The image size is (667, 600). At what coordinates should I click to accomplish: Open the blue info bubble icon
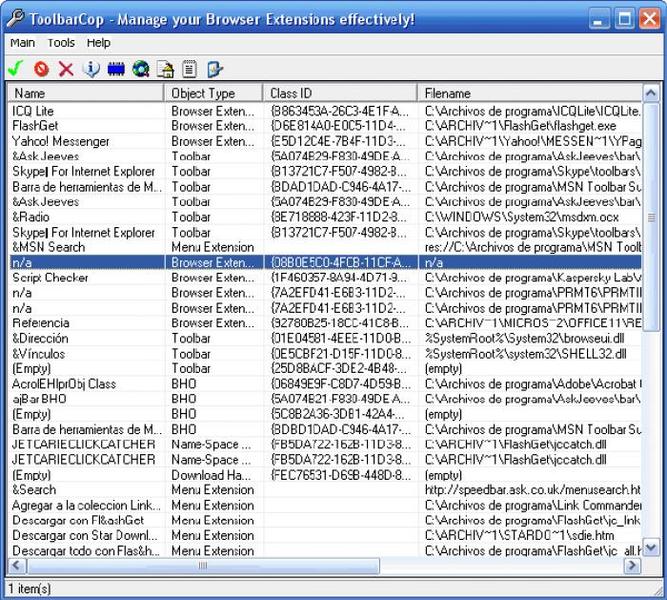pos(91,69)
